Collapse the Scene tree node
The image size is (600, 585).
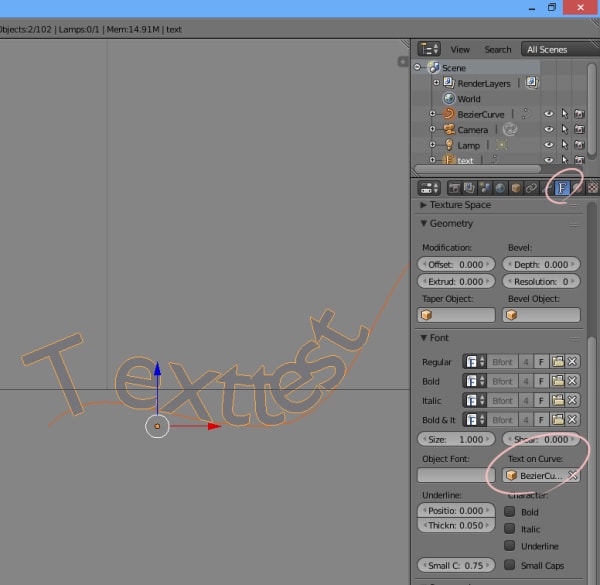(x=417, y=67)
